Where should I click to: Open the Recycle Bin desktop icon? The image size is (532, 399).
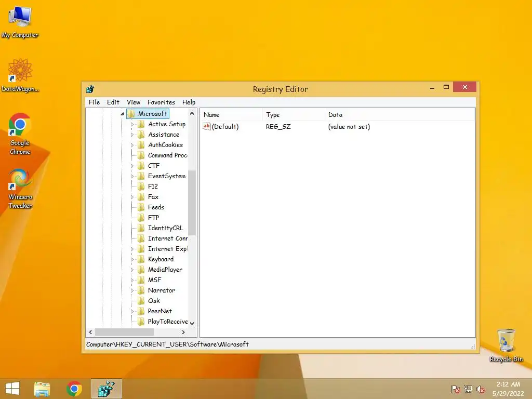[506, 345]
